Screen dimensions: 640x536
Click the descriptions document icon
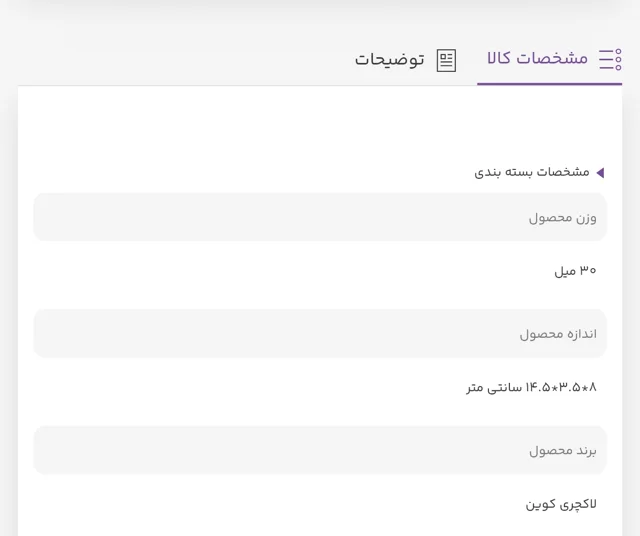[x=446, y=60]
